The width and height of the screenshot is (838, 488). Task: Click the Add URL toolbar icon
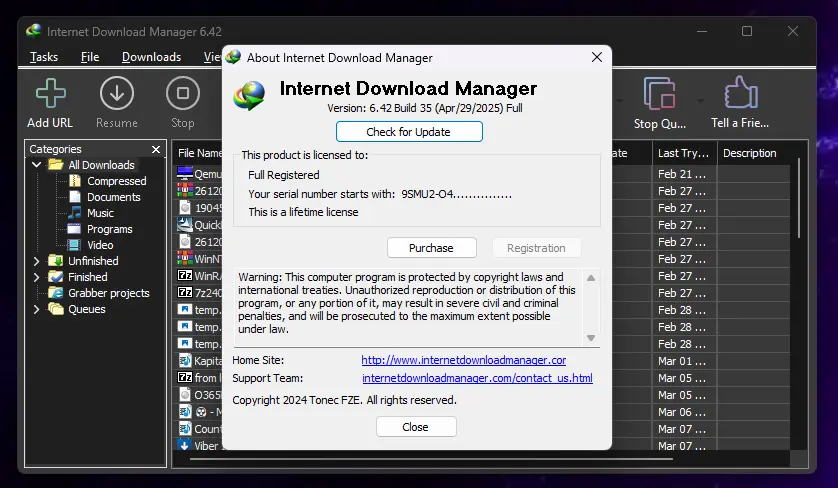[51, 94]
